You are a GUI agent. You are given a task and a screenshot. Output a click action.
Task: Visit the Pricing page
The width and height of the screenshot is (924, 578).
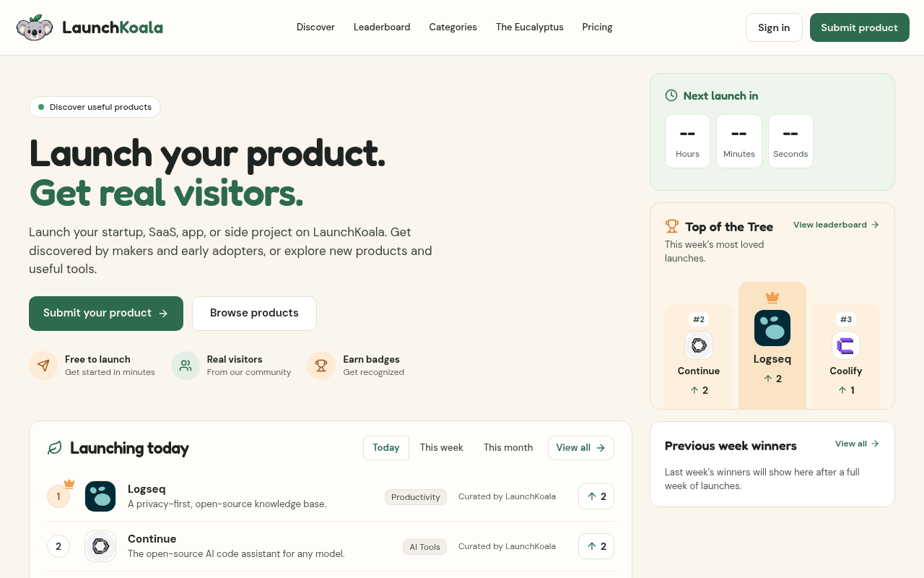coord(597,27)
